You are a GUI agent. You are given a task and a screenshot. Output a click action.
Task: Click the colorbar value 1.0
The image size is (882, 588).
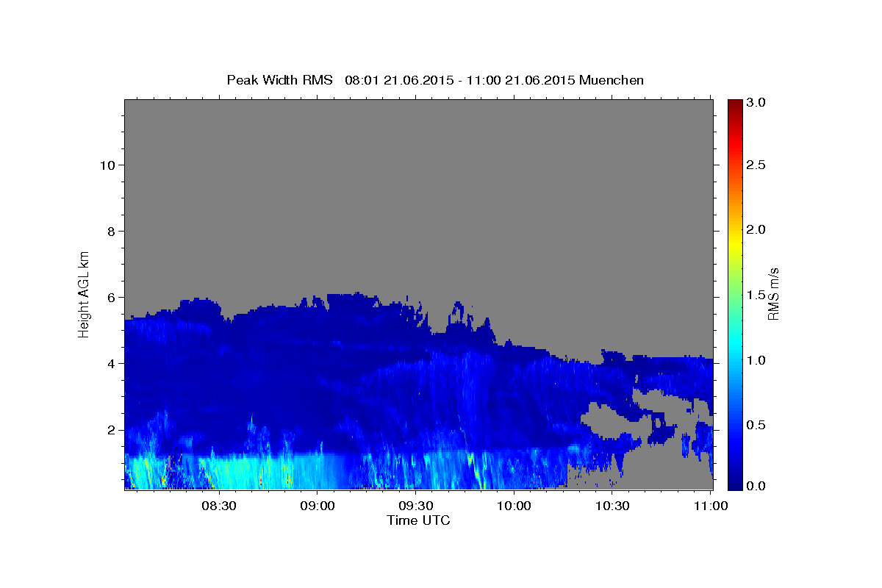pyautogui.click(x=756, y=360)
